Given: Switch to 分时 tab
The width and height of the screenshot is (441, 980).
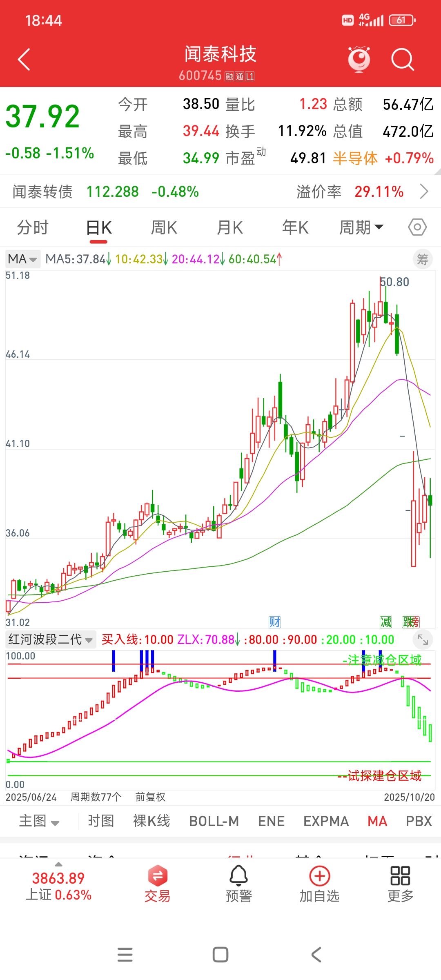Looking at the screenshot, I should 33,227.
